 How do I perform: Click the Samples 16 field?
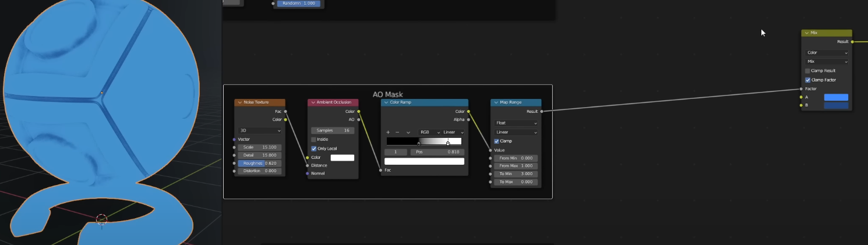coord(333,130)
